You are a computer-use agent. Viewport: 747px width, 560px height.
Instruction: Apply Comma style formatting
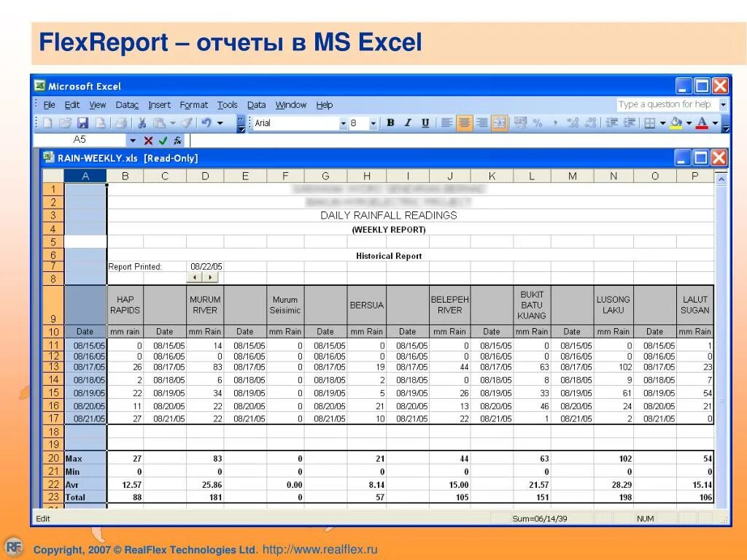(x=555, y=122)
